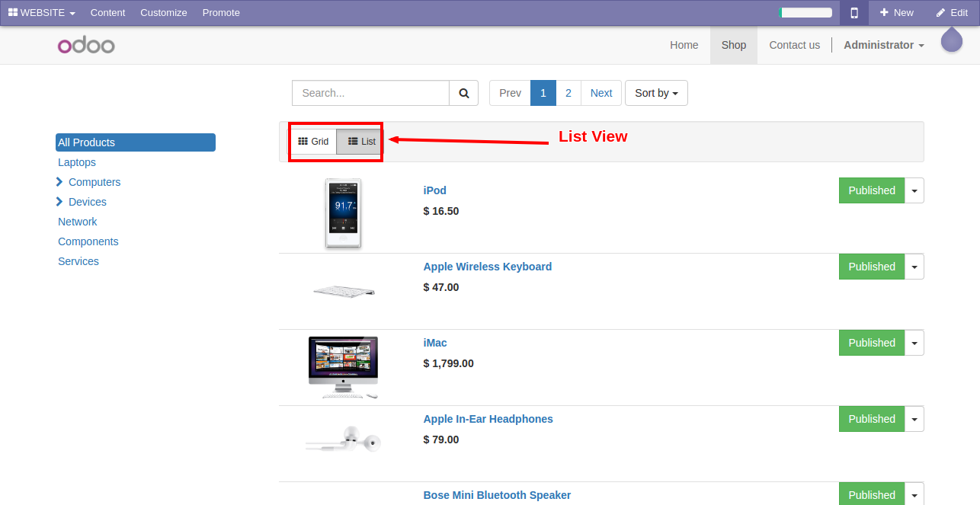Click the price $ 47.00
The image size is (980, 505).
[x=441, y=287]
